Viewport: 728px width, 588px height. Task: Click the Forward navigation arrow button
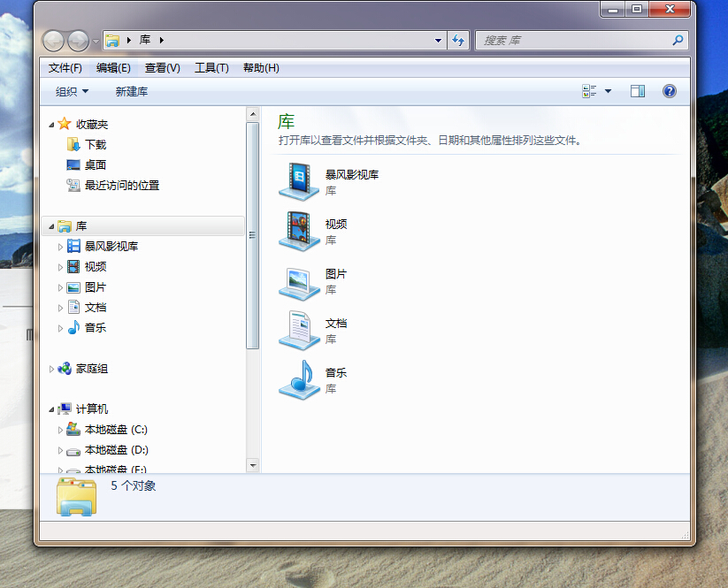(x=78, y=41)
